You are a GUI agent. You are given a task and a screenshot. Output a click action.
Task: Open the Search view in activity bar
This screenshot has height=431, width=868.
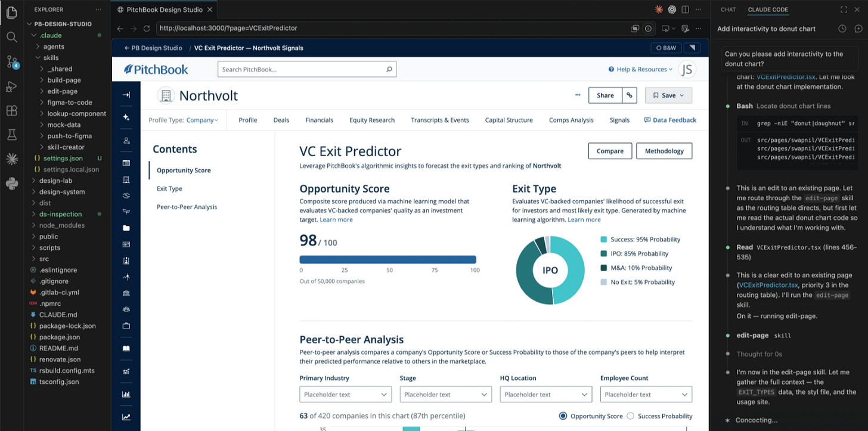click(11, 37)
